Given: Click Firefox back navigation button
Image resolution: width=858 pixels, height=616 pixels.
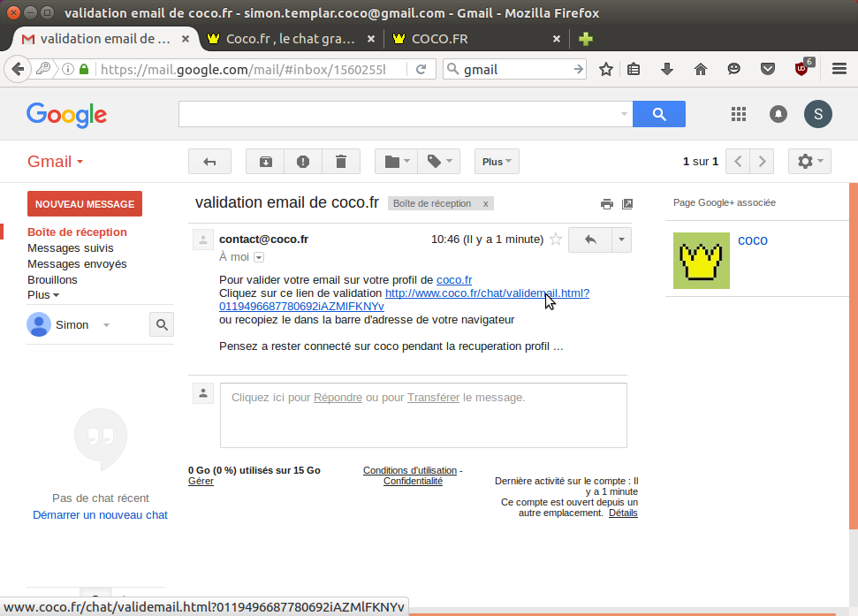Looking at the screenshot, I should coord(18,69).
